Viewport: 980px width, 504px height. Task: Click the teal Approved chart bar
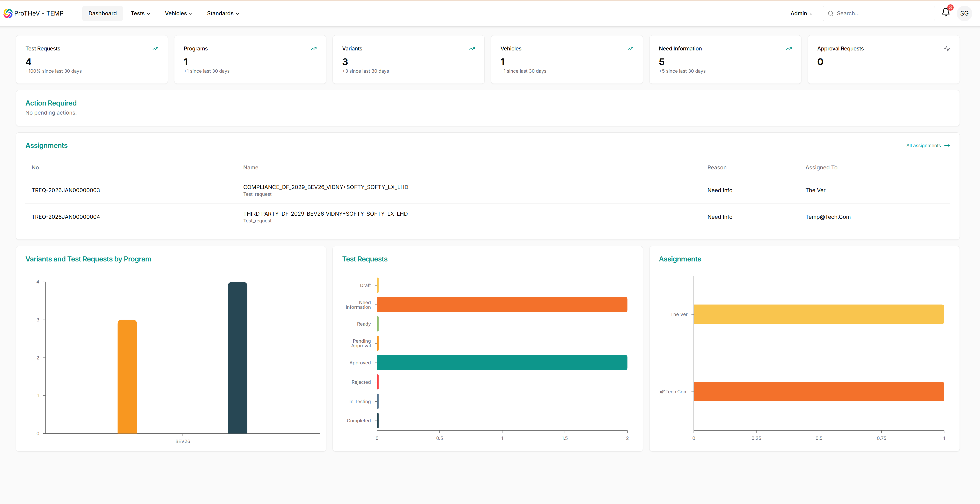point(502,363)
